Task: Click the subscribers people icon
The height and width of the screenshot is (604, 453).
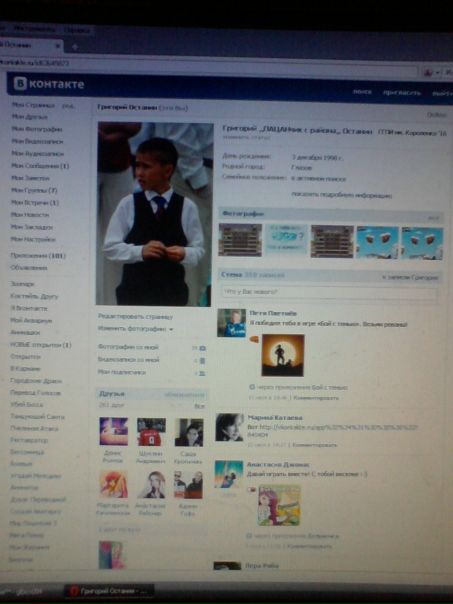Action: [202, 373]
